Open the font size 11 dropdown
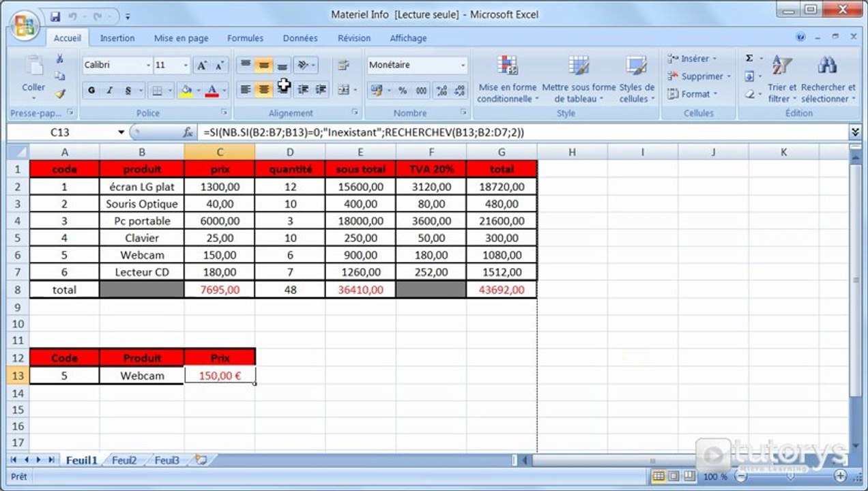 (x=186, y=65)
